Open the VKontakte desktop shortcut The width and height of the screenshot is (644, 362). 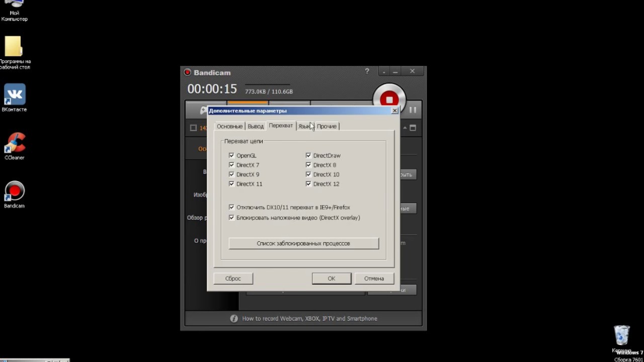click(x=15, y=98)
